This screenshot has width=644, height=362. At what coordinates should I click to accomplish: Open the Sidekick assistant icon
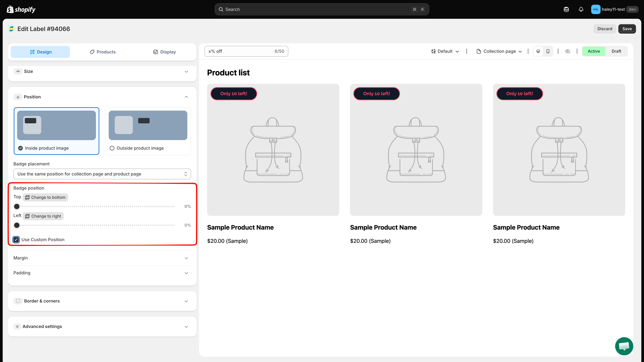point(566,9)
